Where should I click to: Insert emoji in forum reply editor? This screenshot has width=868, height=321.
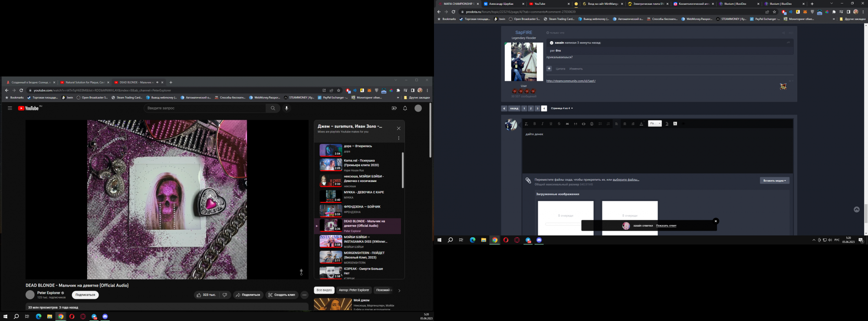coord(592,124)
